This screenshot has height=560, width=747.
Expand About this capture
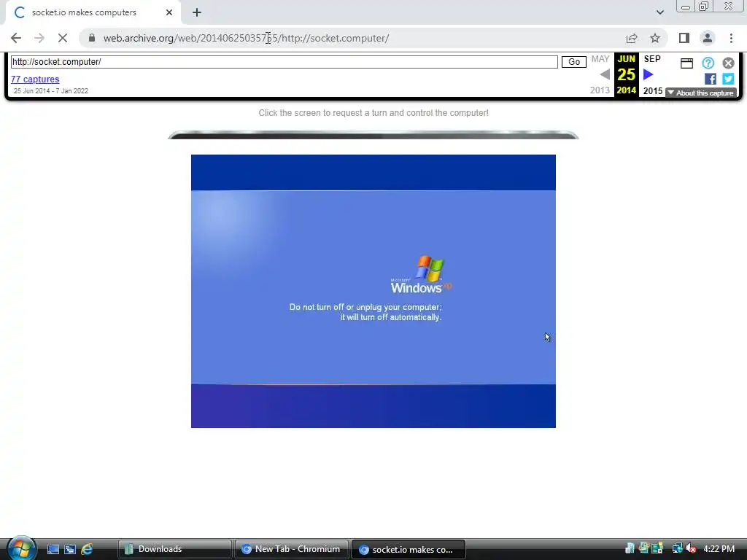tap(701, 93)
